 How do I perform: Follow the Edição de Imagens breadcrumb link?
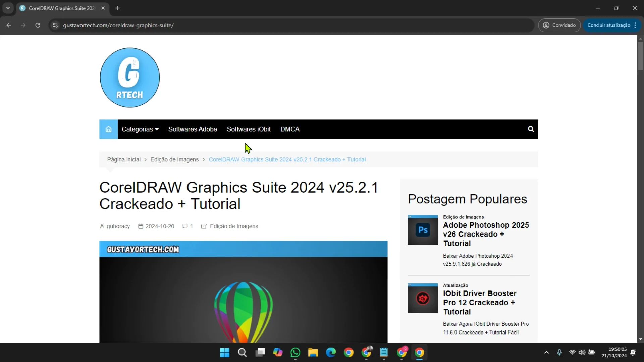pyautogui.click(x=174, y=160)
